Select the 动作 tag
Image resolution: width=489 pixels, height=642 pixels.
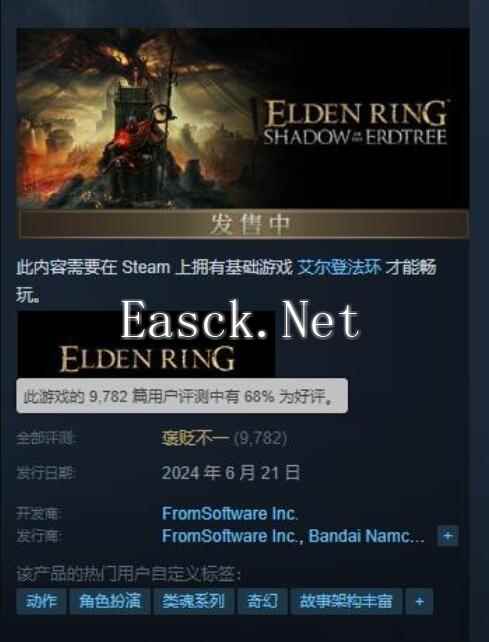coord(41,601)
